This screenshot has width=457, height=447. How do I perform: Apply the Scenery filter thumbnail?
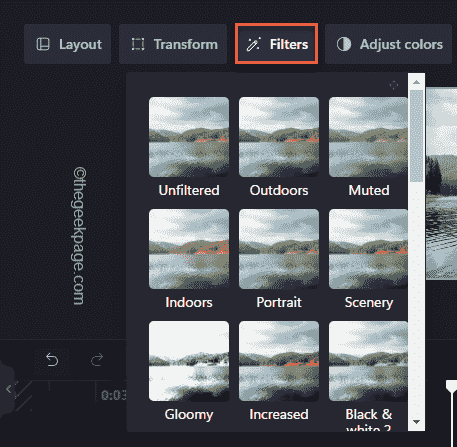click(368, 249)
